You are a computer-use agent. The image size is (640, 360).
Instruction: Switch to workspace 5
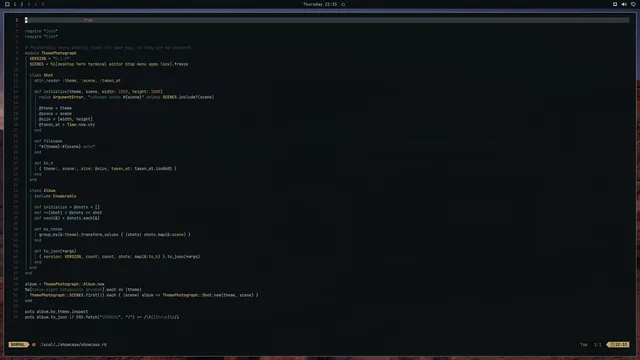coord(42,4)
